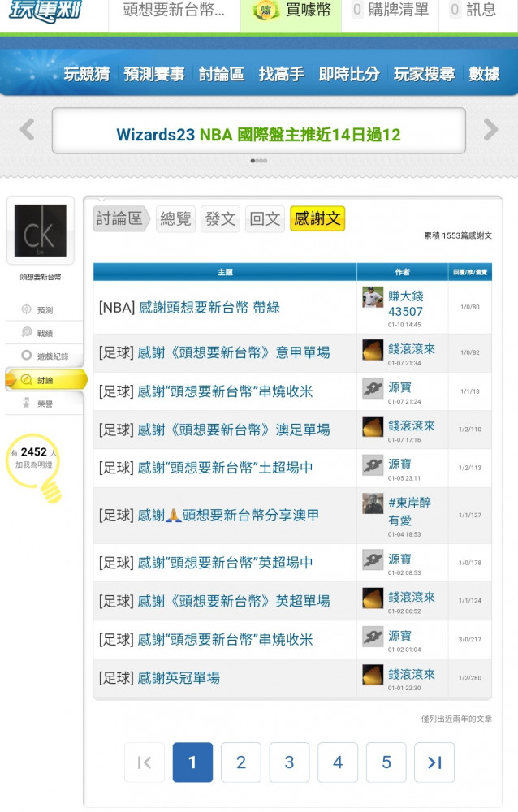Click the coin icon beside 買噱幣
Viewport: 518px width, 812px height.
[x=265, y=11]
